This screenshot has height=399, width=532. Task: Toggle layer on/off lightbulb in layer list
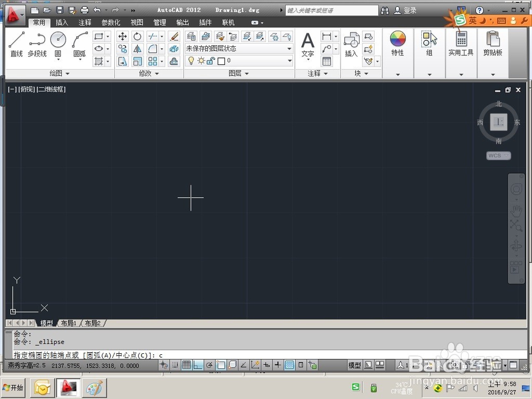tap(191, 61)
